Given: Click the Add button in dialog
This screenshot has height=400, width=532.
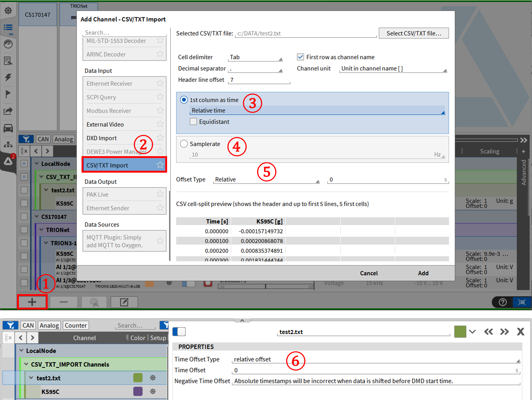Looking at the screenshot, I should click(x=423, y=273).
